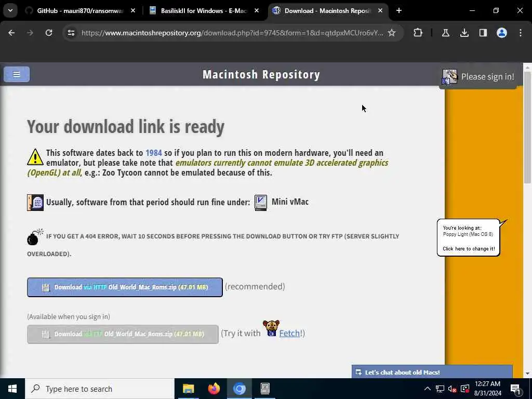This screenshot has width=532, height=399.
Task: Open the site hamburger menu
Action: tap(17, 74)
